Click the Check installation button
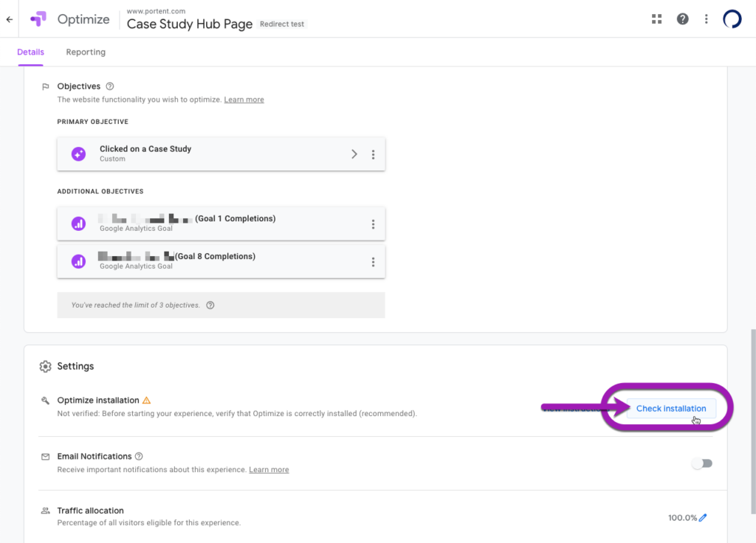 (671, 408)
